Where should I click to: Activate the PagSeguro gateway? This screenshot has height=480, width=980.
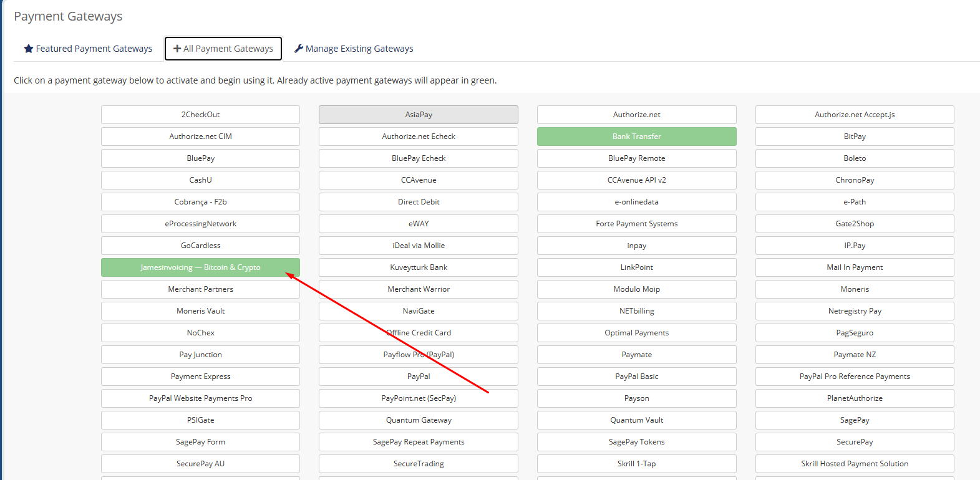(855, 333)
